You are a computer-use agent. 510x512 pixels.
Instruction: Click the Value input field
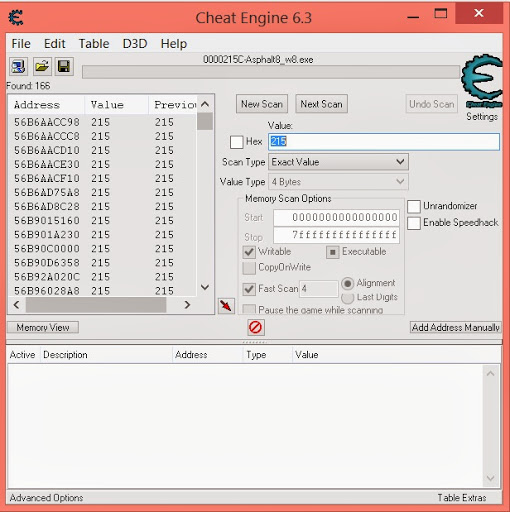pyautogui.click(x=384, y=142)
